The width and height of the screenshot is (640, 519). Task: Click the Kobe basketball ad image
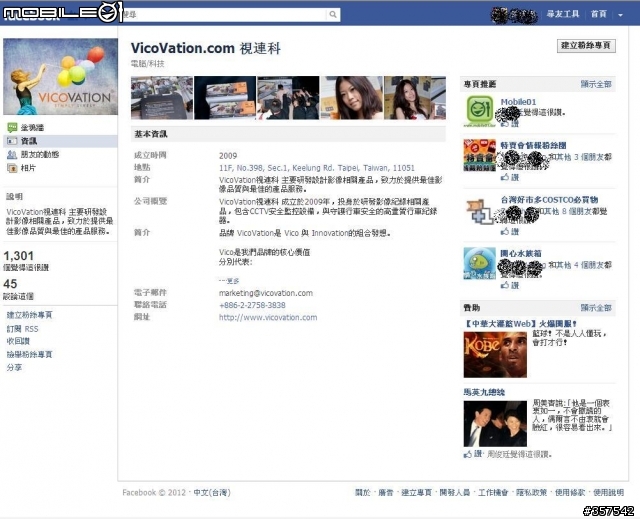pyautogui.click(x=495, y=355)
